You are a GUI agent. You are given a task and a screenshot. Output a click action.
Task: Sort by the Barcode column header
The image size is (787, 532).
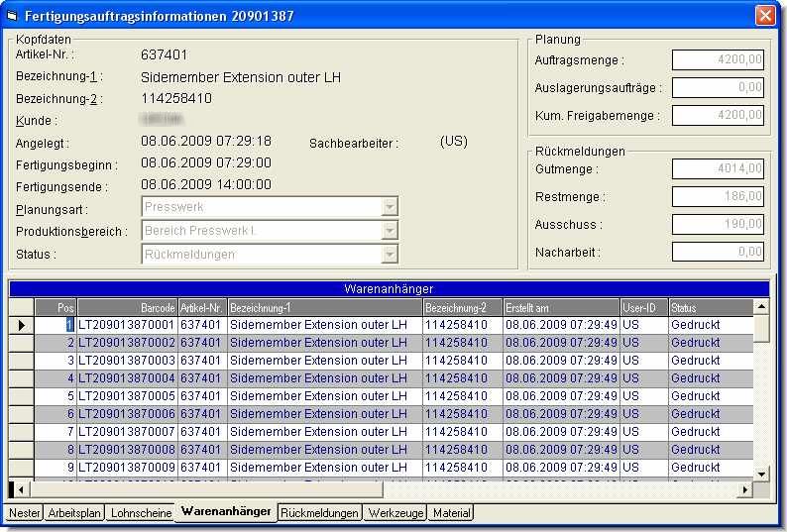tap(128, 307)
